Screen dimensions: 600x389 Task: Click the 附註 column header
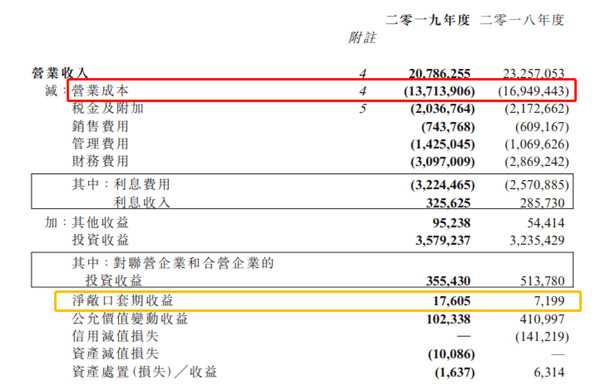[362, 37]
